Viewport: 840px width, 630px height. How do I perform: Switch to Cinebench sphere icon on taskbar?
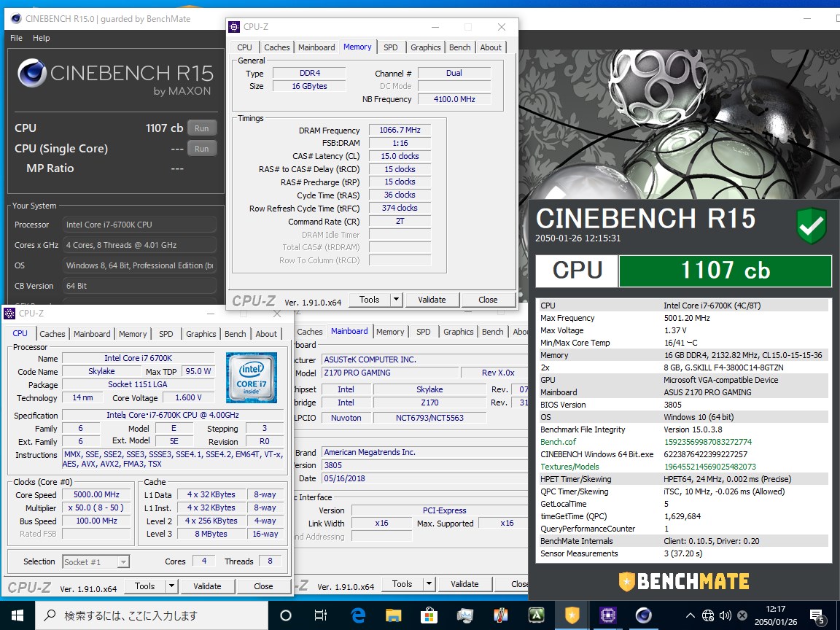pyautogui.click(x=643, y=615)
